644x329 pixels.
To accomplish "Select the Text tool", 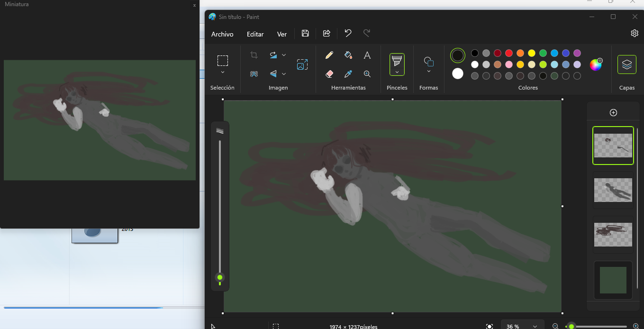I will (x=367, y=55).
